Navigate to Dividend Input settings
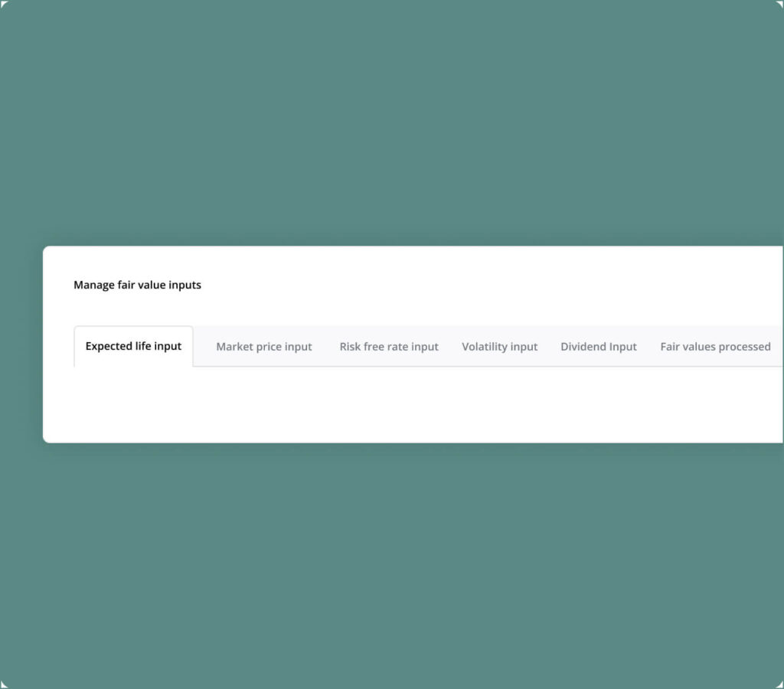The image size is (784, 689). coord(599,346)
